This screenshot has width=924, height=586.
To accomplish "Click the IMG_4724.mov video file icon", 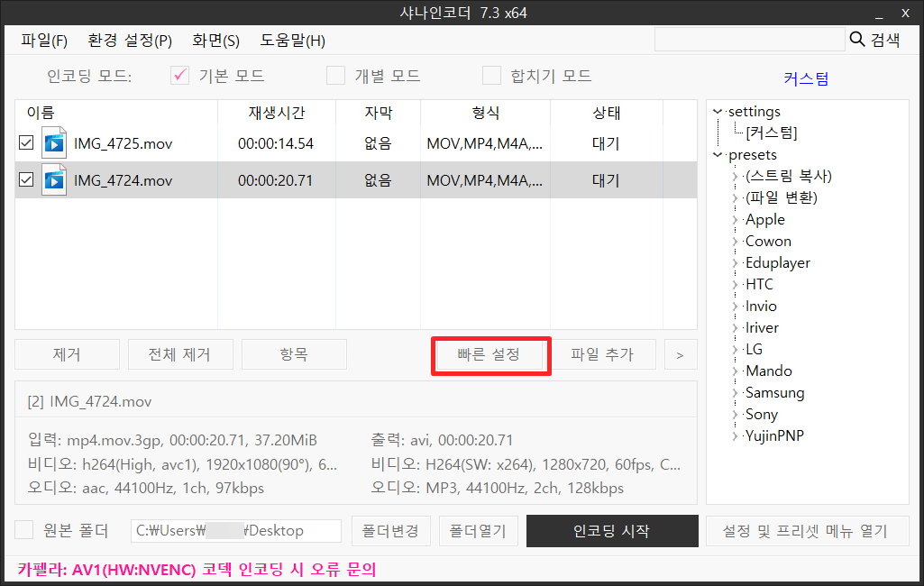I will [x=54, y=179].
